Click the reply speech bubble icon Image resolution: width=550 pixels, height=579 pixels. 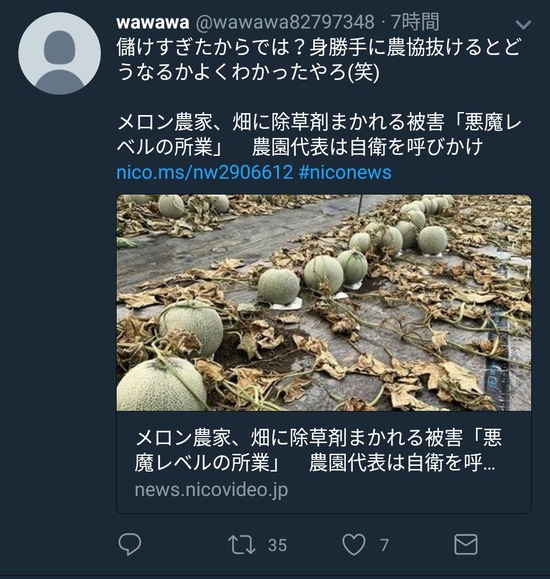(130, 544)
